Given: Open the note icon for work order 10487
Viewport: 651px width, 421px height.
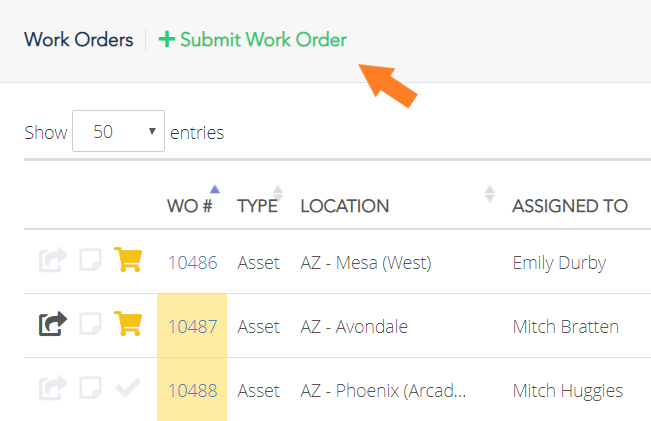Looking at the screenshot, I should click(x=91, y=324).
